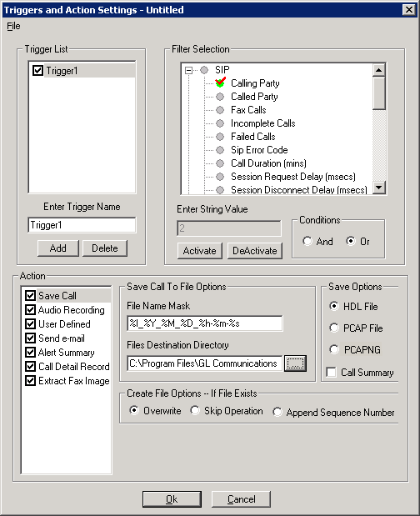Click the File Name Mask input field
The image size is (420, 516).
point(204,323)
